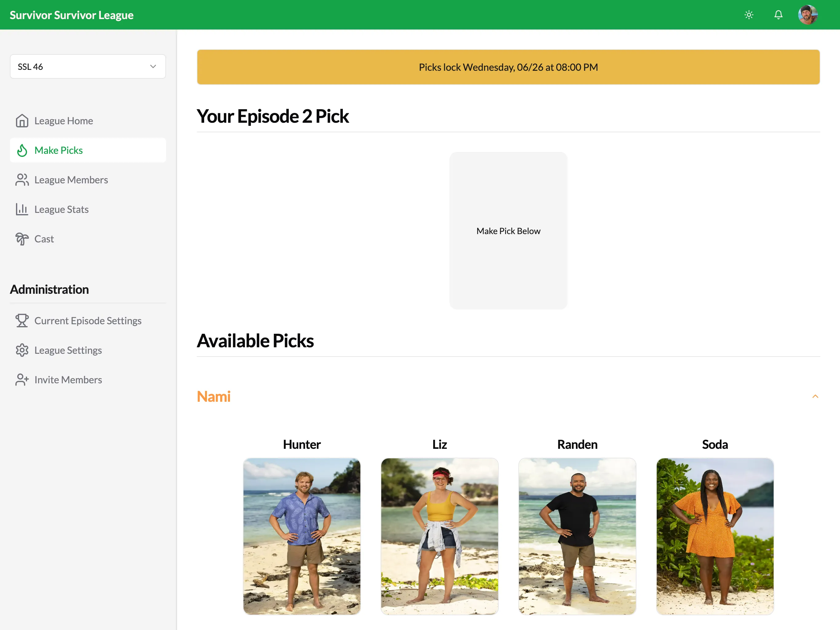Click the notification bell icon
The image size is (840, 630).
pyautogui.click(x=779, y=14)
